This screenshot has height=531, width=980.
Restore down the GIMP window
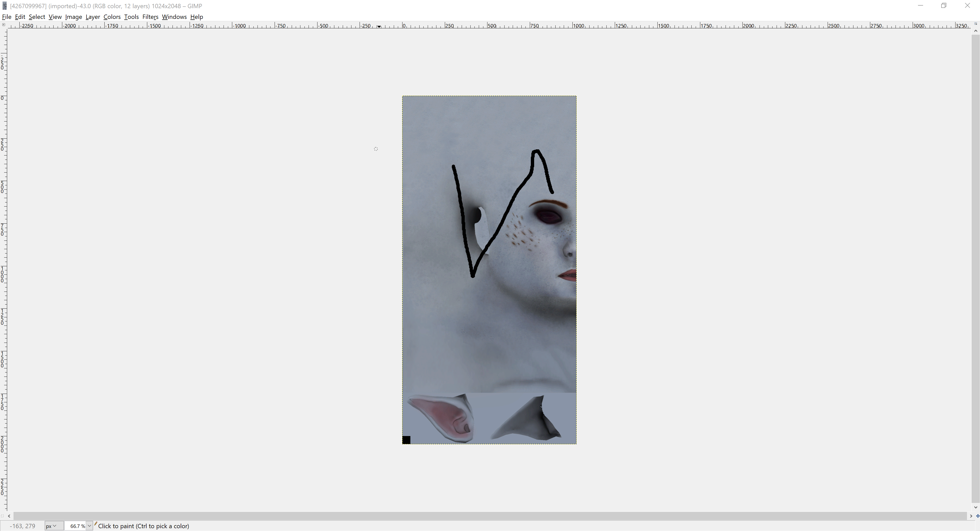pyautogui.click(x=944, y=6)
